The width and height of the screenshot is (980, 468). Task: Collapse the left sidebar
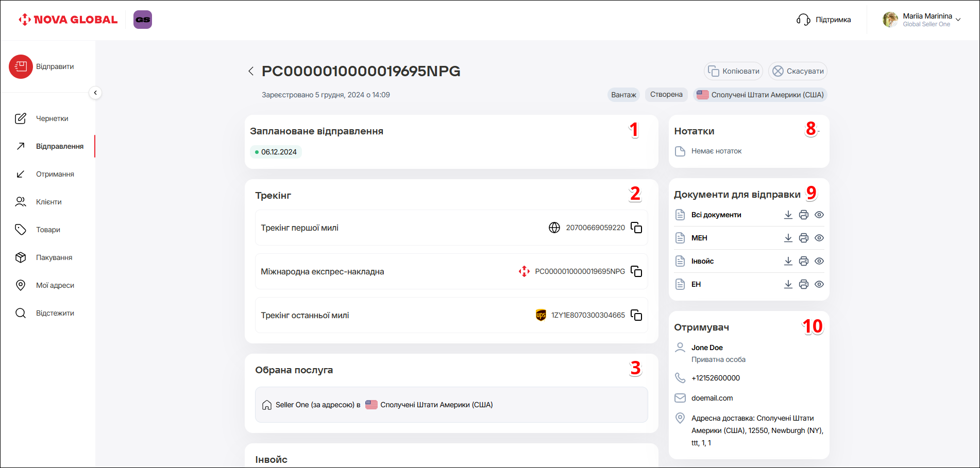(95, 93)
